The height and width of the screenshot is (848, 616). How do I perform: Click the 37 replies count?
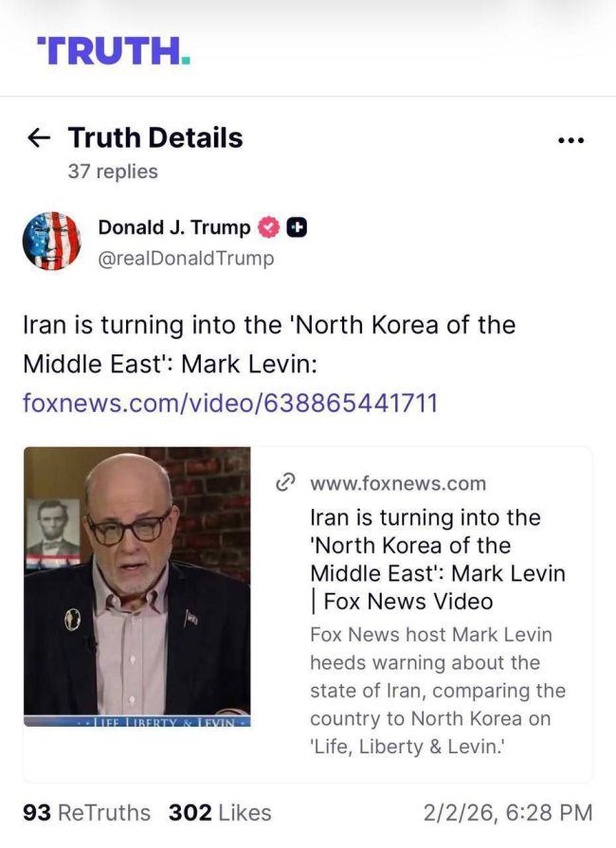[113, 171]
